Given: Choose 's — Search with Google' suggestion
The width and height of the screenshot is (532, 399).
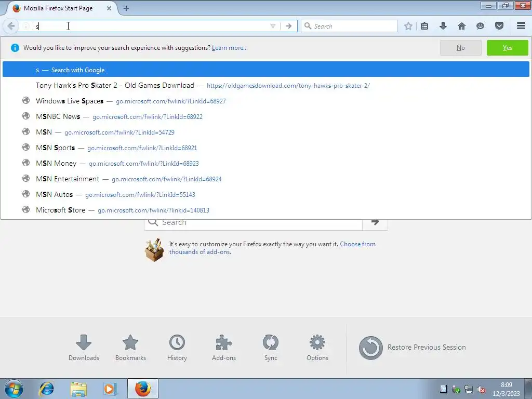Looking at the screenshot, I should pyautogui.click(x=265, y=70).
